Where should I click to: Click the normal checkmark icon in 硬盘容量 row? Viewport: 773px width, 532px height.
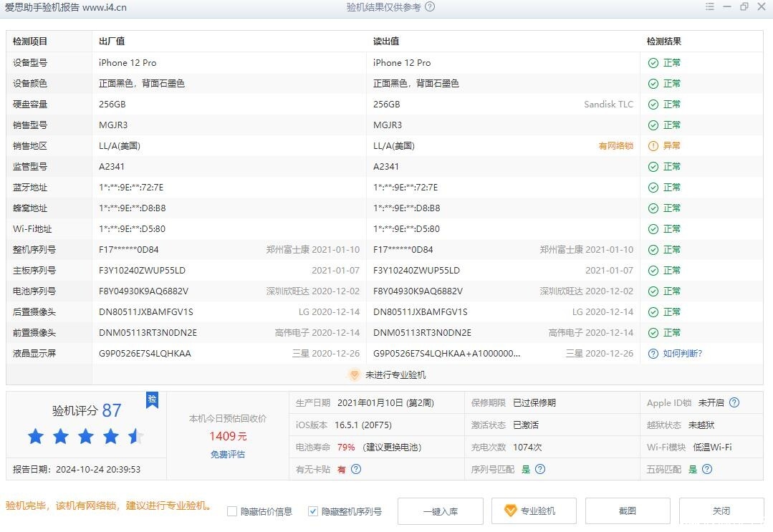[x=653, y=105]
